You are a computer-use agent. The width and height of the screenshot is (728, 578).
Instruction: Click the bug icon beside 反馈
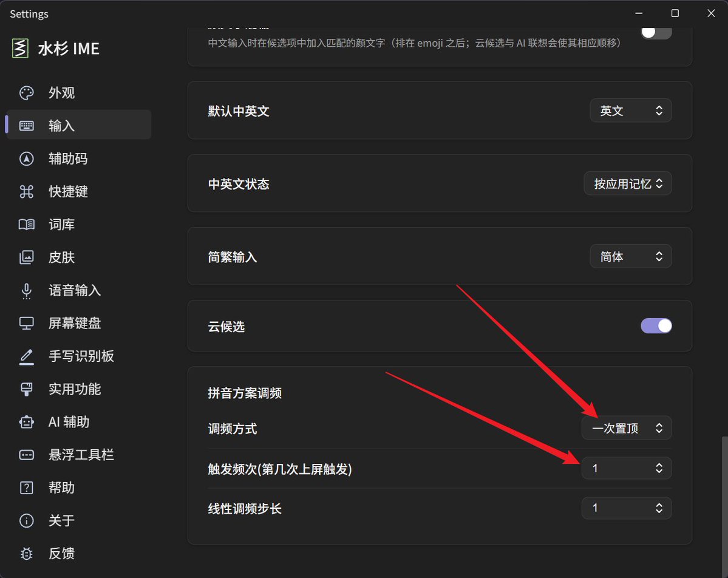pos(27,554)
